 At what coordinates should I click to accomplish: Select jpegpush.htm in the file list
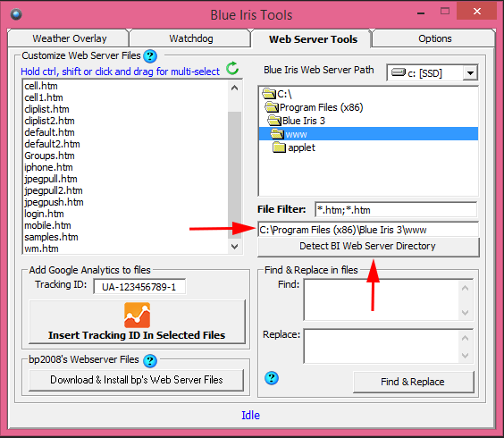54,202
